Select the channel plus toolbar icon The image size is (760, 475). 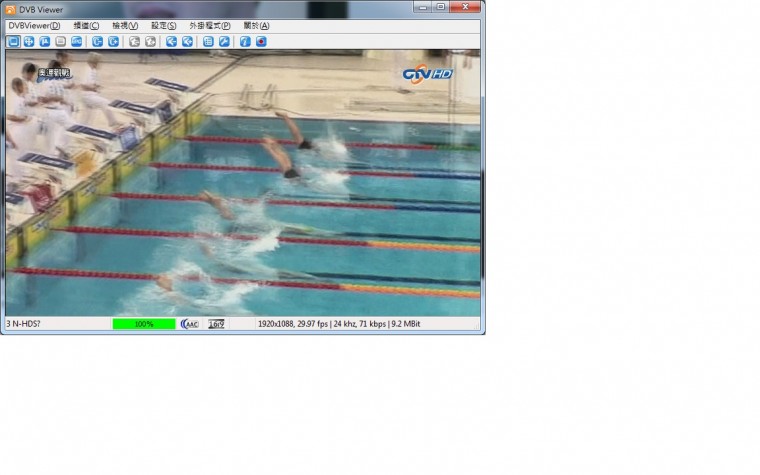[x=113, y=42]
